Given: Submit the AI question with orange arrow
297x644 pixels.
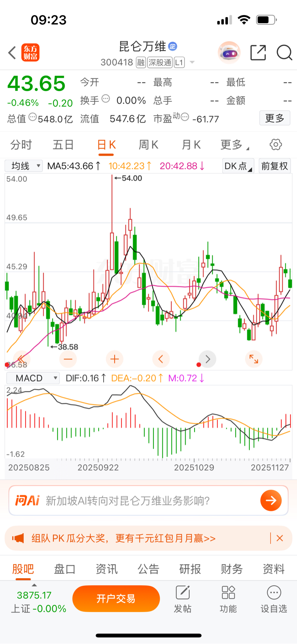Looking at the screenshot, I should pos(271,500).
